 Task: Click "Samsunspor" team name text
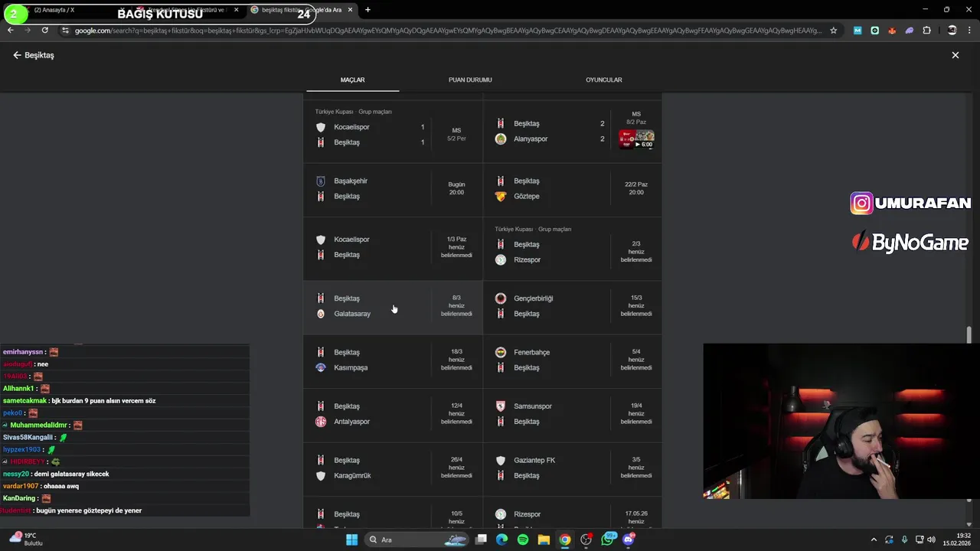click(x=533, y=406)
